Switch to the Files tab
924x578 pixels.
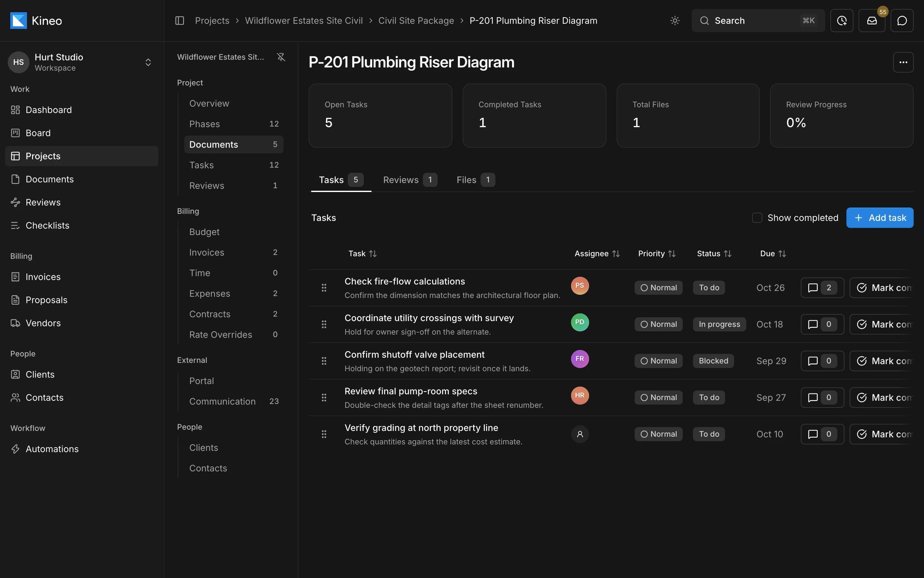tap(475, 180)
